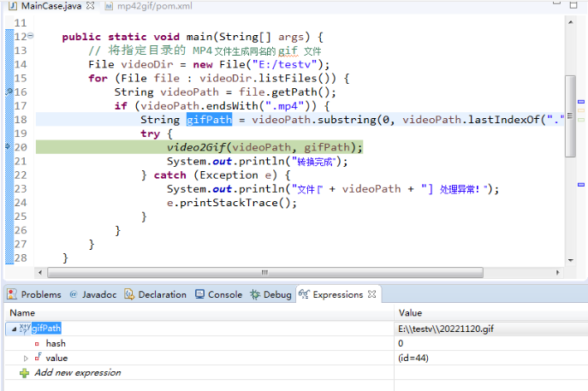Click the vertical scrollbar up arrow
Viewport: 588px width, 391px height.
(570, 22)
